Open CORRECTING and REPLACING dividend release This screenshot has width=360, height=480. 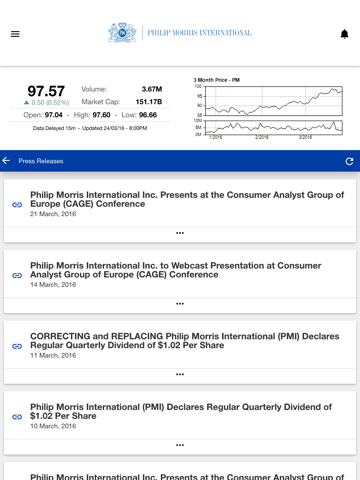185,341
